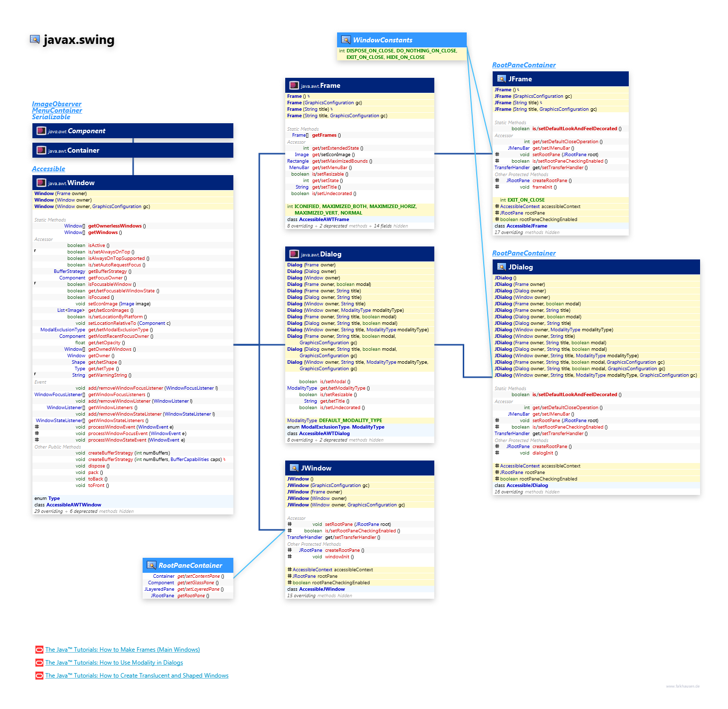Click the WindowConstants header title

pyautogui.click(x=382, y=40)
